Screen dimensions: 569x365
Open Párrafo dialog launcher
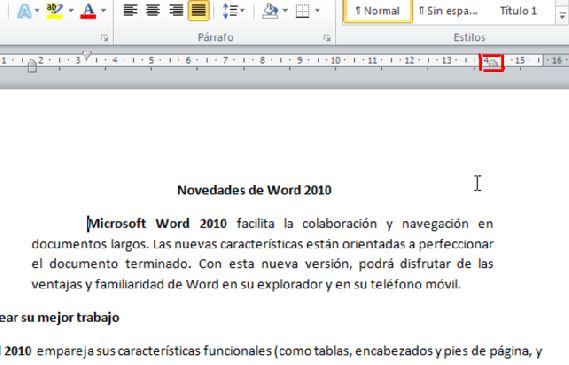tap(327, 38)
